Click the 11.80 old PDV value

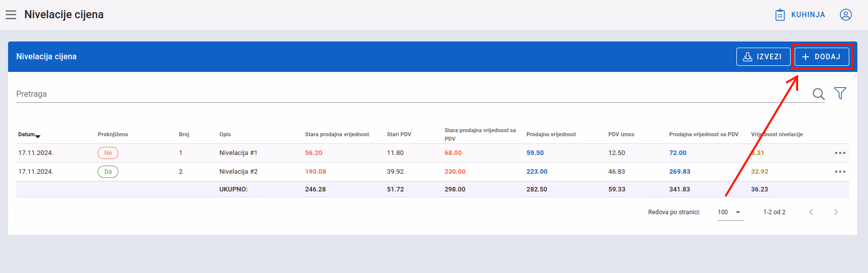[395, 153]
